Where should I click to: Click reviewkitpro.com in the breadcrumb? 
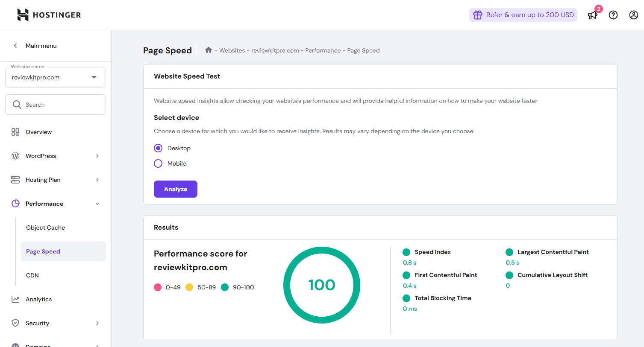(275, 50)
